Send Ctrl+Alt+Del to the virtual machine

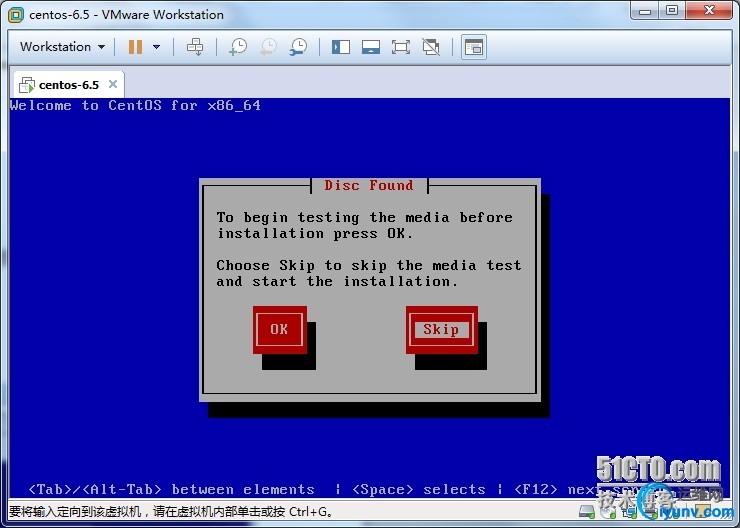(x=195, y=47)
